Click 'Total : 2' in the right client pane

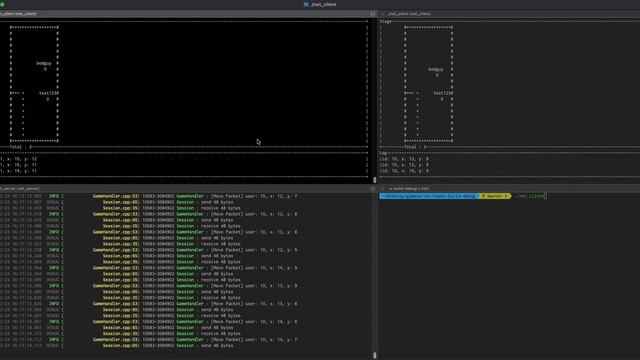click(414, 147)
